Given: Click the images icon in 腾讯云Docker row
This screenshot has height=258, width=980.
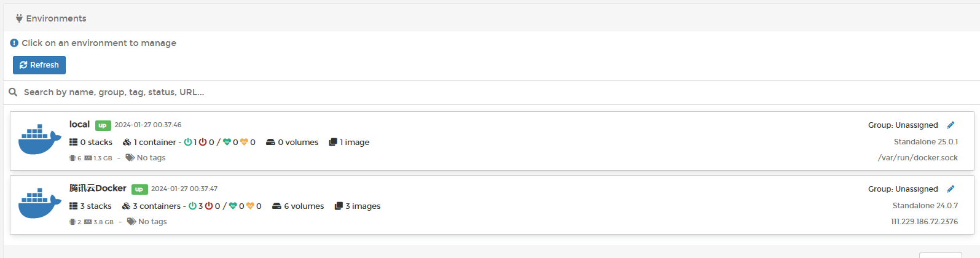Looking at the screenshot, I should coord(339,206).
